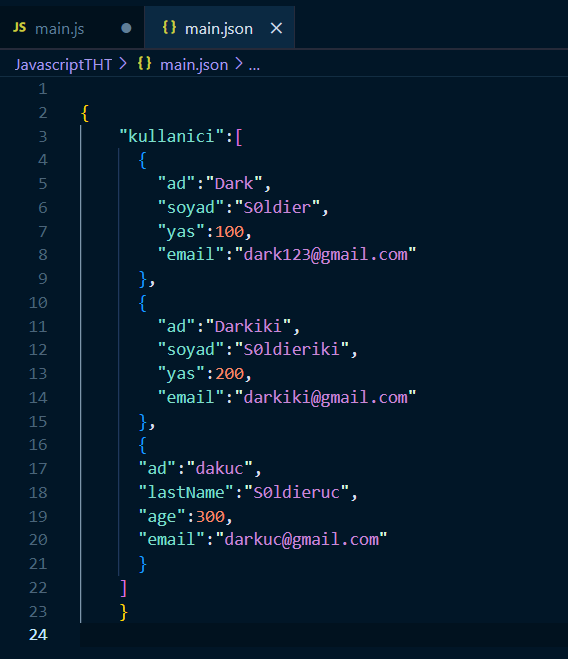This screenshot has height=659, width=568.
Task: Click the opening yellow brace on line 2
Action: 85,113
